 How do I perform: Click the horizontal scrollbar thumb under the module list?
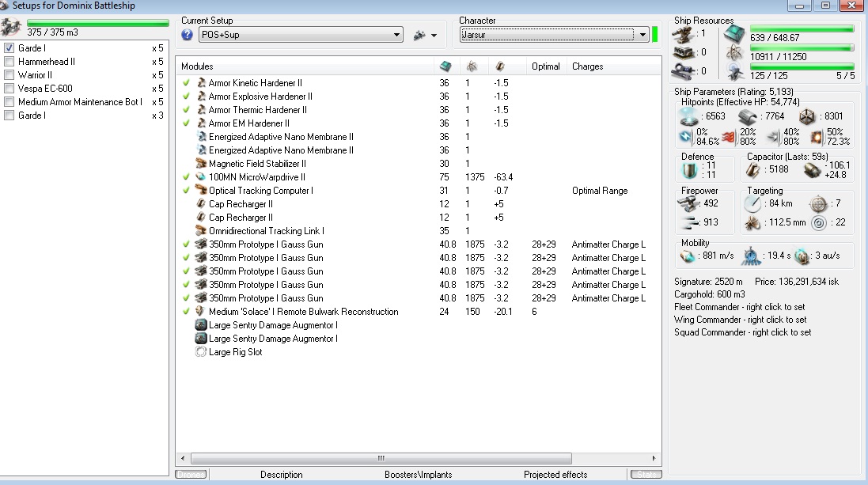(381, 458)
